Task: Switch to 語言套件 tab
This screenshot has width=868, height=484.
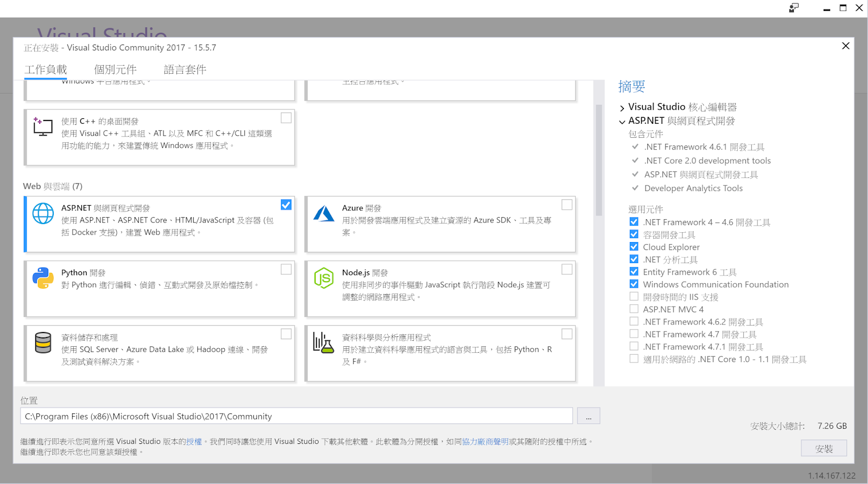Action: tap(185, 69)
